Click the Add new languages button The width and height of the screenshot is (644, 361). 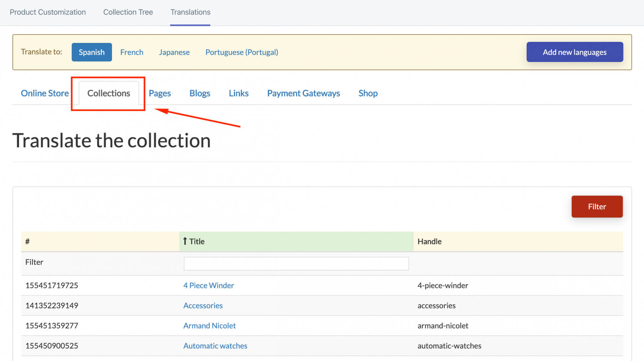point(574,52)
